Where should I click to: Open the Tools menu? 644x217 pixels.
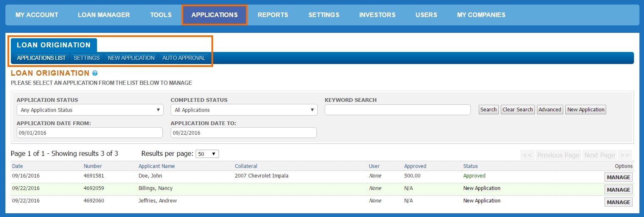coord(161,15)
